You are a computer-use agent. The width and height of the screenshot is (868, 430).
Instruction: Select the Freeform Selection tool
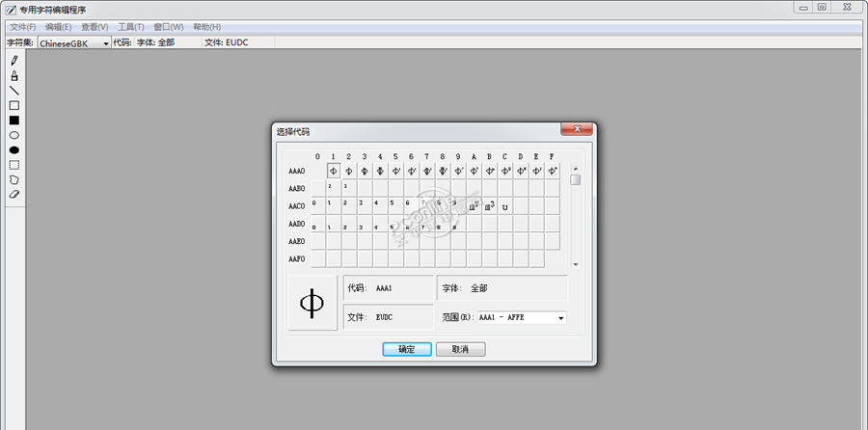(14, 180)
